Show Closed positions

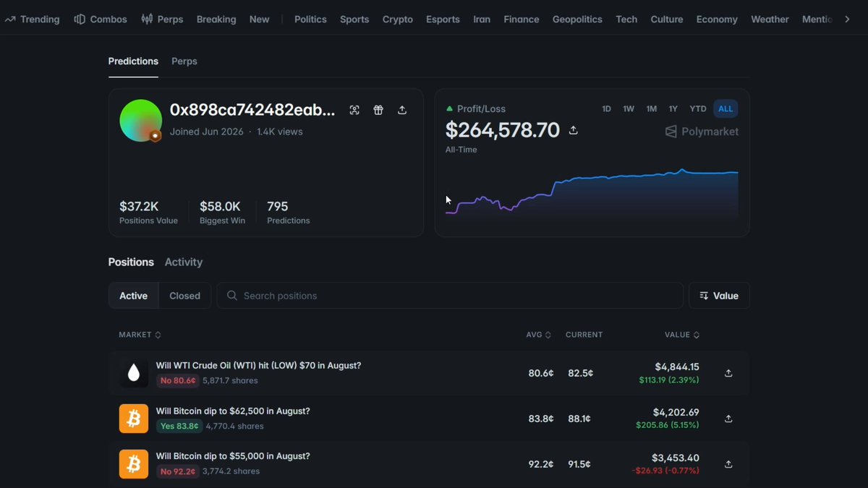point(184,296)
